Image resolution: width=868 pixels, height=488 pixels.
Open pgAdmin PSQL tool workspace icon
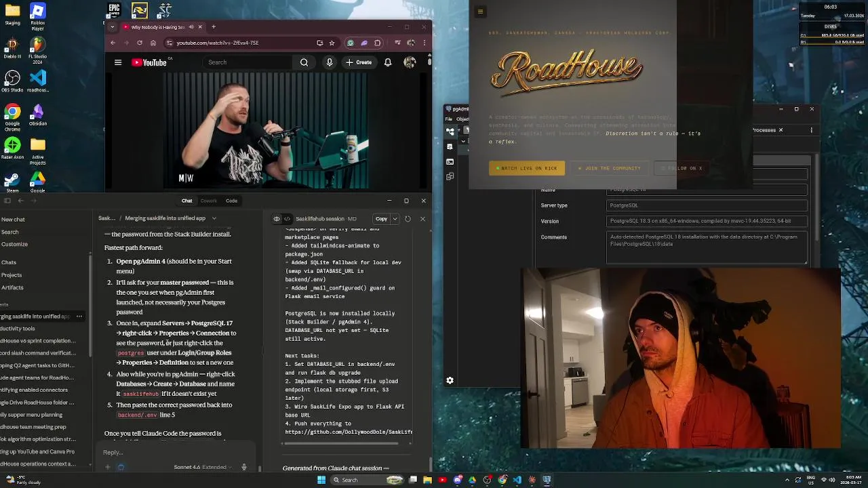[x=450, y=162]
